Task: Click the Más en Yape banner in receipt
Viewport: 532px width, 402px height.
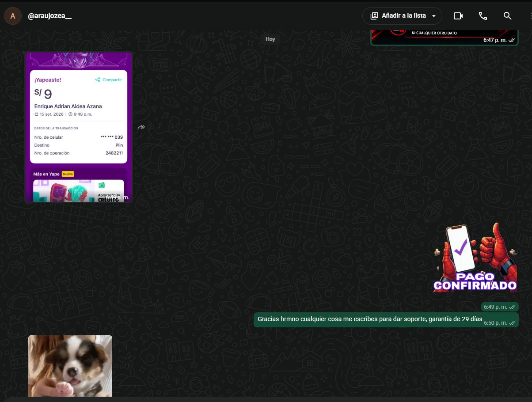Action: (79, 185)
